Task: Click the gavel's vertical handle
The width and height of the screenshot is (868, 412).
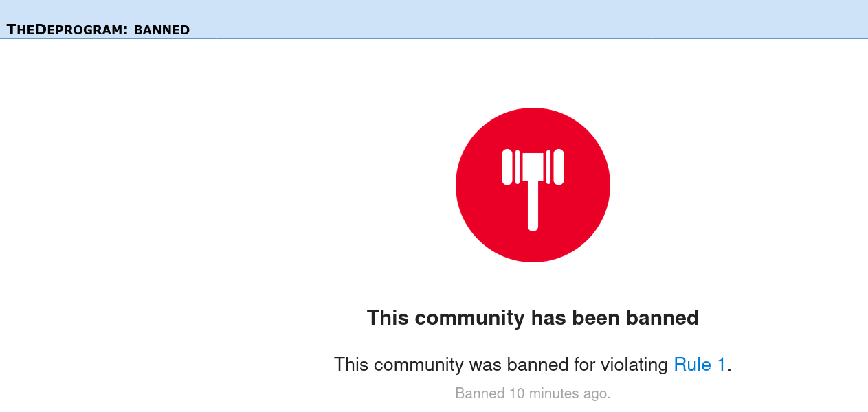Action: tap(533, 206)
